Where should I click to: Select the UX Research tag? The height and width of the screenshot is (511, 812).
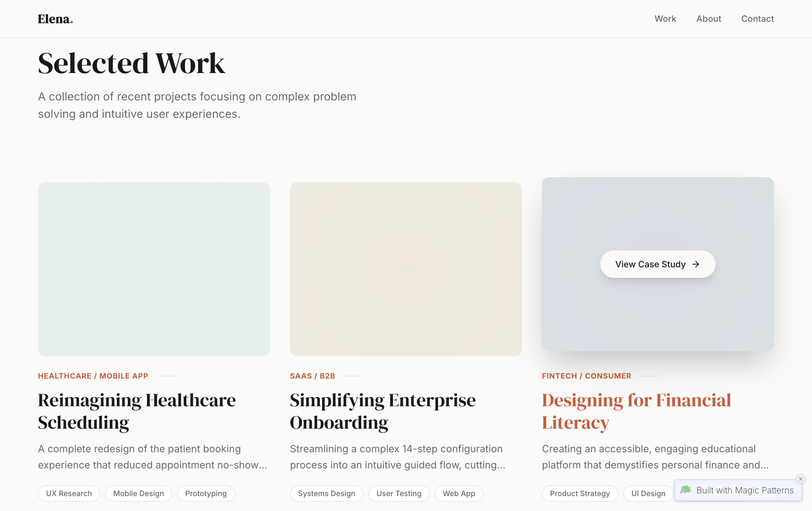click(69, 494)
